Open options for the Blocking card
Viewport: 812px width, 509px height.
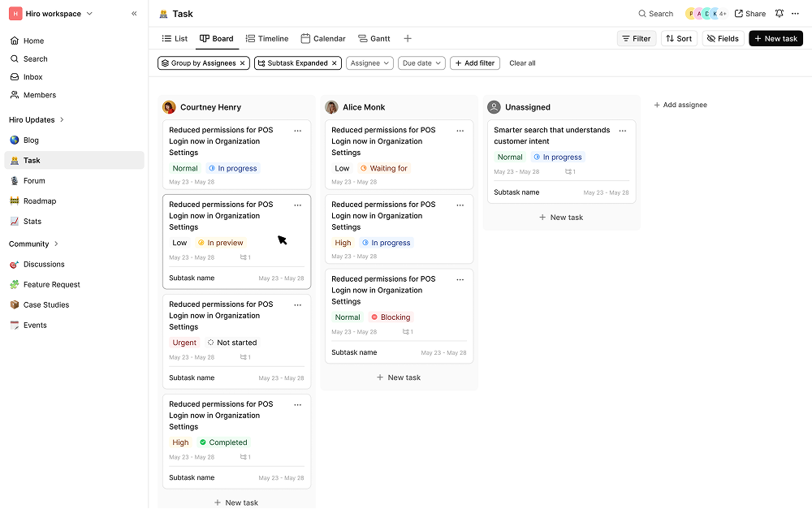[460, 279]
